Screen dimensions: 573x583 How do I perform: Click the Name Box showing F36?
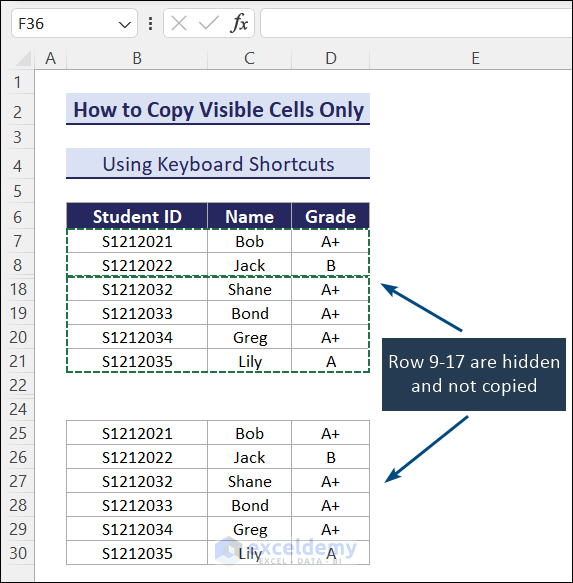point(74,24)
